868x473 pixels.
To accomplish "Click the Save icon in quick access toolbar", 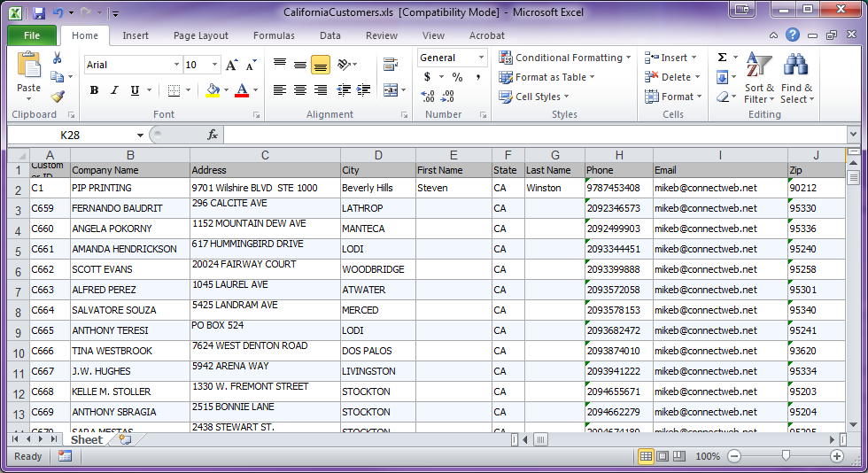I will tap(38, 12).
